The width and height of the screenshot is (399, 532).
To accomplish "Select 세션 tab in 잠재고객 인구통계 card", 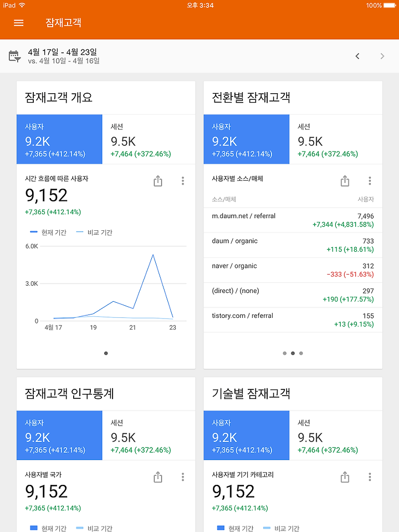I will pos(149,435).
